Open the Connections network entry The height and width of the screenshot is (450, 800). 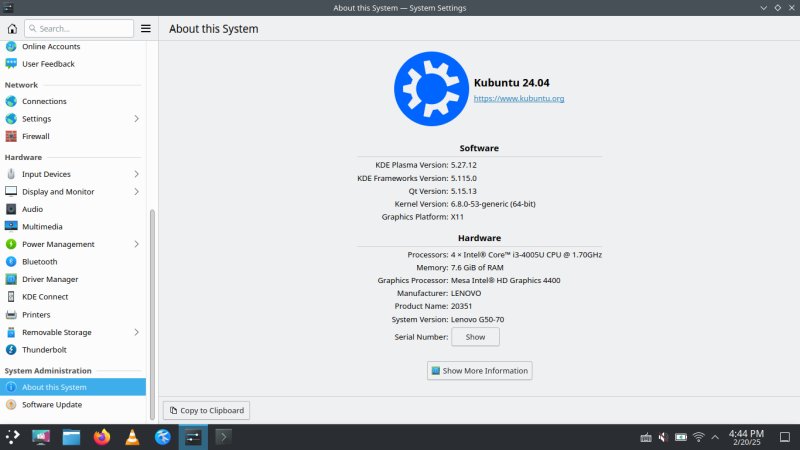pyautogui.click(x=73, y=101)
